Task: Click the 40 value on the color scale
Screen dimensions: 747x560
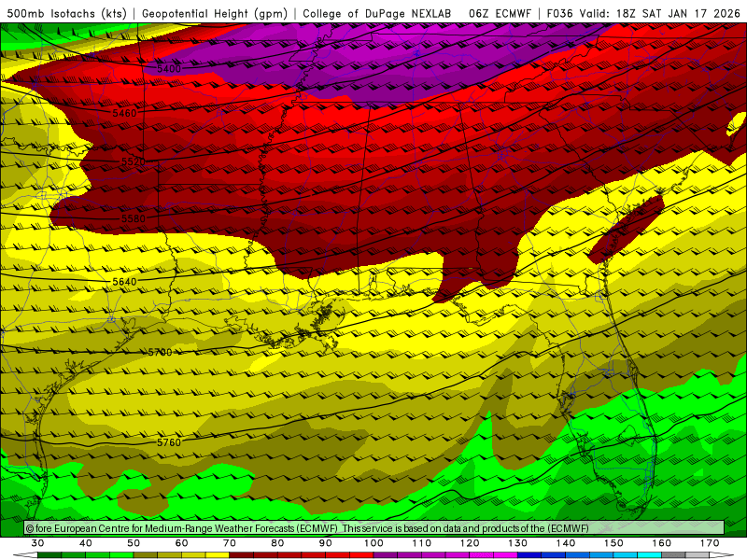Action: click(x=86, y=543)
